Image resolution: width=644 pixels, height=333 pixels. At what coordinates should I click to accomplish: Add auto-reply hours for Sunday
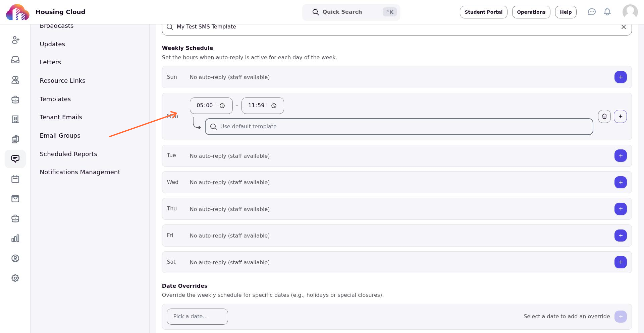(621, 77)
